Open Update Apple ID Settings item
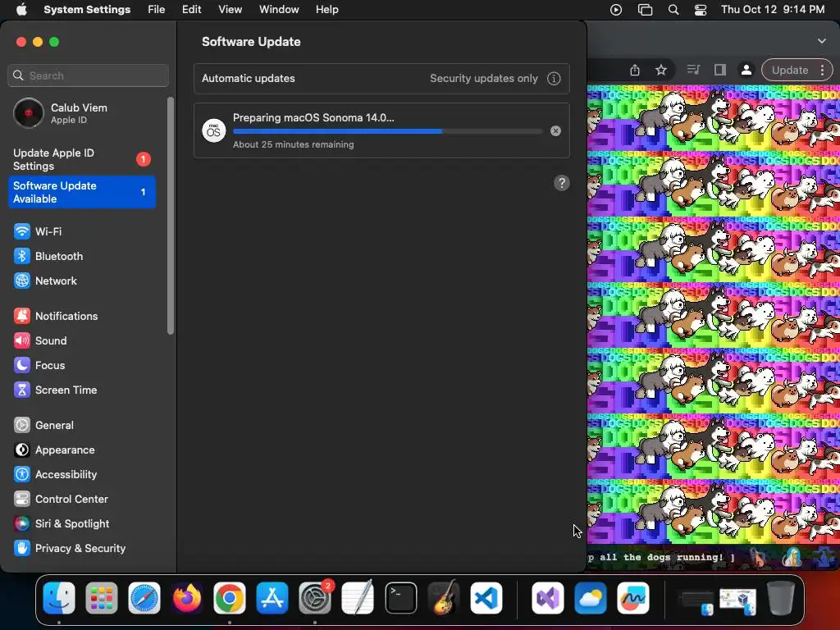This screenshot has width=840, height=630. click(x=81, y=160)
